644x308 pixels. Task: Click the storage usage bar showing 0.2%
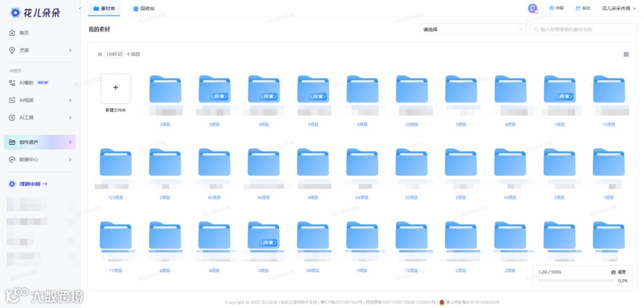pos(577,281)
